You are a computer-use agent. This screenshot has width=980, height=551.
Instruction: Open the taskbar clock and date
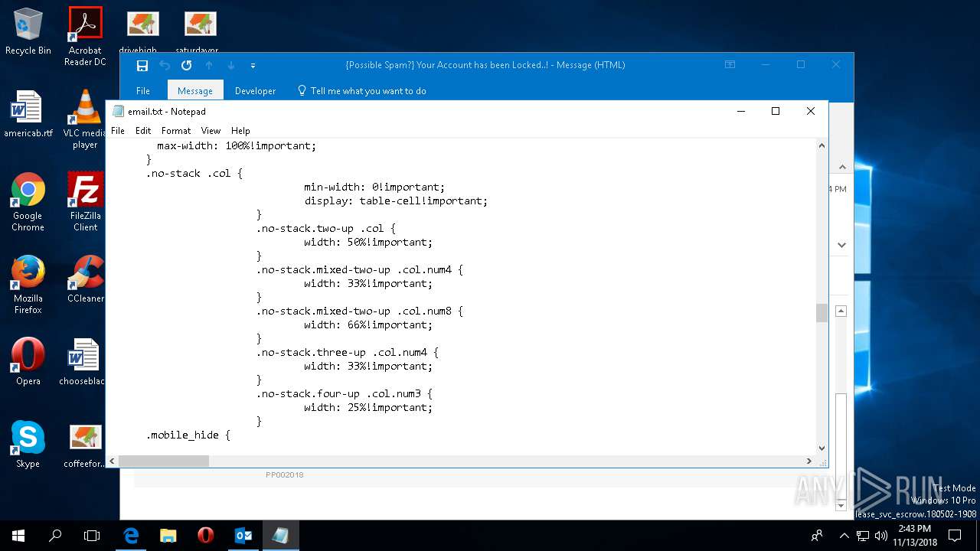[x=914, y=536]
